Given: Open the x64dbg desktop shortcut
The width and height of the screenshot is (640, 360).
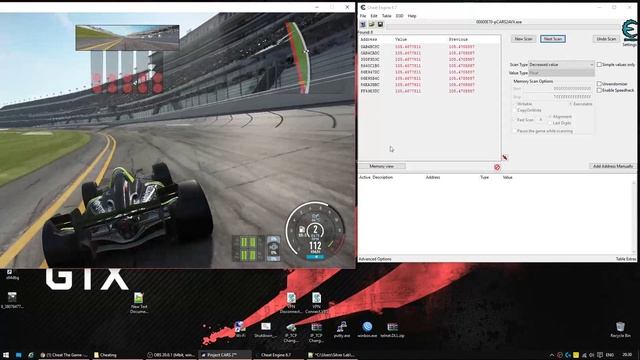Looking at the screenshot, I should 12,274.
